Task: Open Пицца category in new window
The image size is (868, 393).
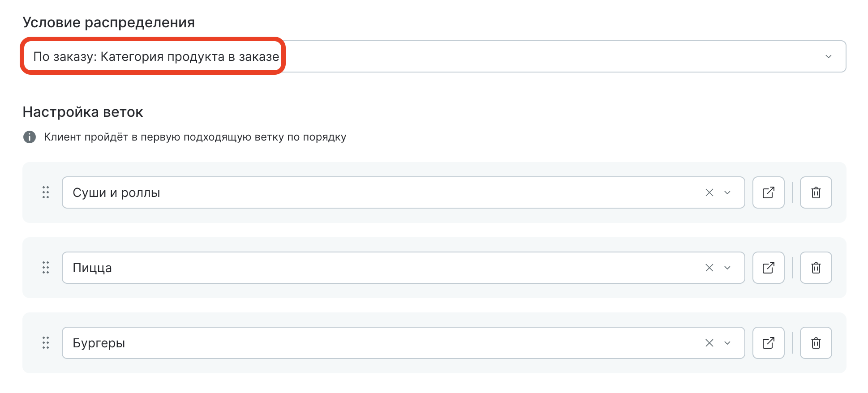Action: pos(769,268)
